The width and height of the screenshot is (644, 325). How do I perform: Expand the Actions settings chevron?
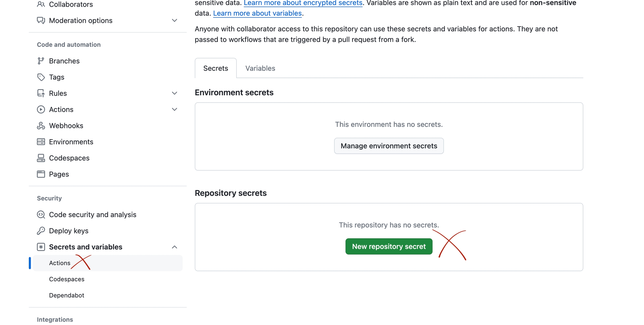tap(174, 110)
